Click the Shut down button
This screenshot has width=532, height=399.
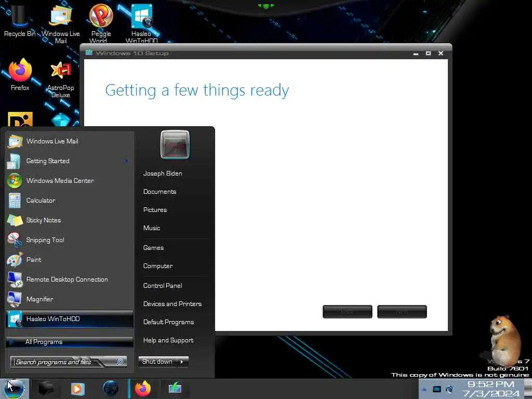point(157,362)
